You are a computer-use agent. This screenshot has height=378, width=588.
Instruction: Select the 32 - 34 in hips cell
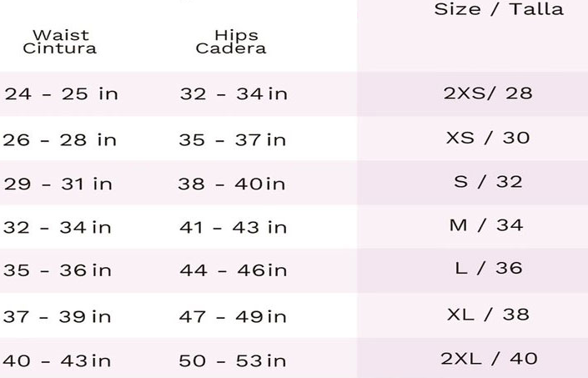pyautogui.click(x=234, y=93)
